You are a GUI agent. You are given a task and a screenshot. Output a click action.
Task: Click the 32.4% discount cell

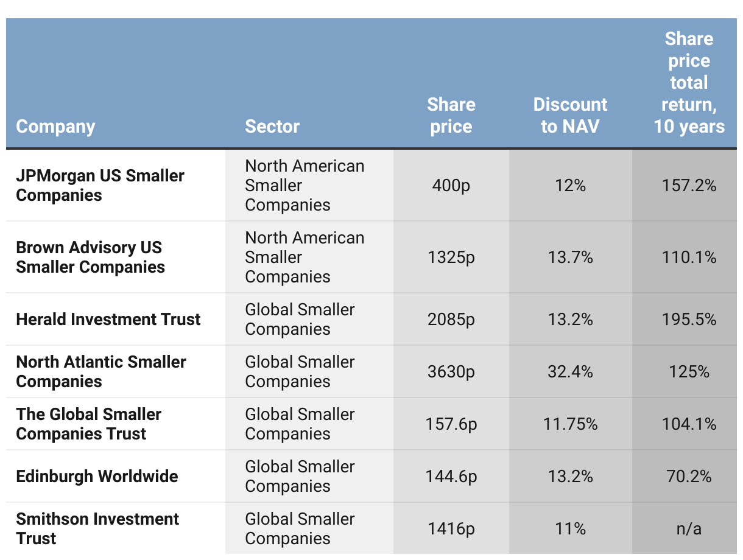(571, 372)
